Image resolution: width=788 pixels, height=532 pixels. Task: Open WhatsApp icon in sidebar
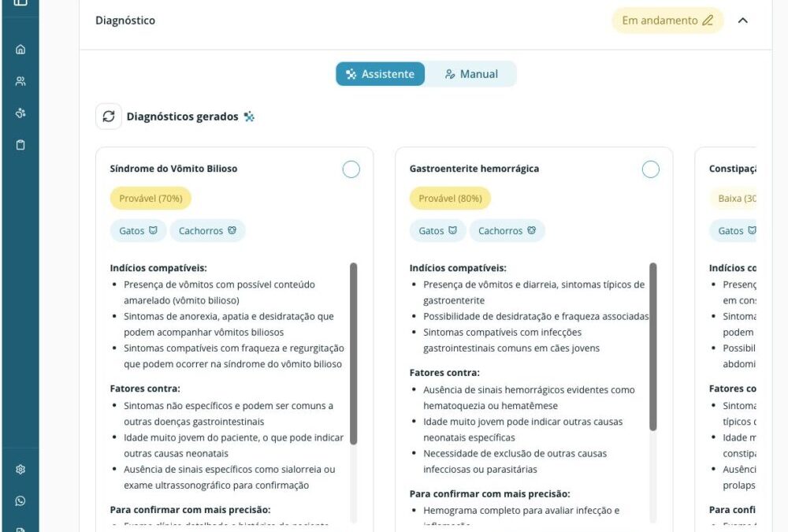[x=20, y=501]
